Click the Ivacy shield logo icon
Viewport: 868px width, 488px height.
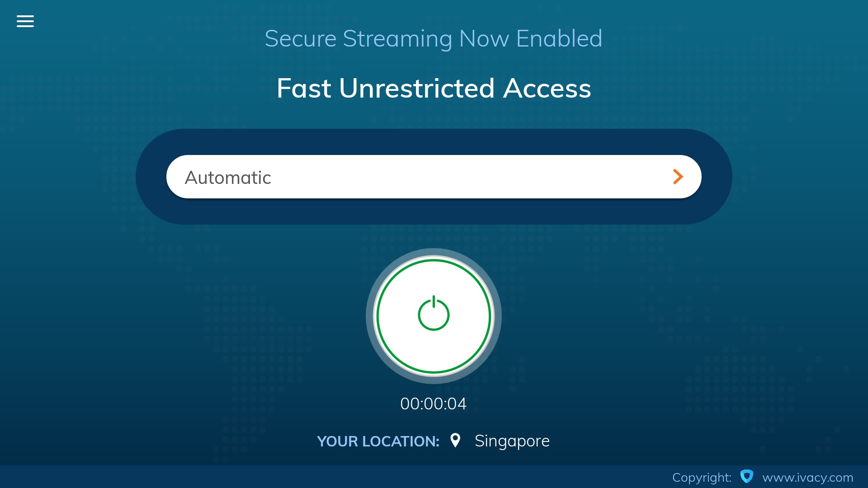point(746,476)
